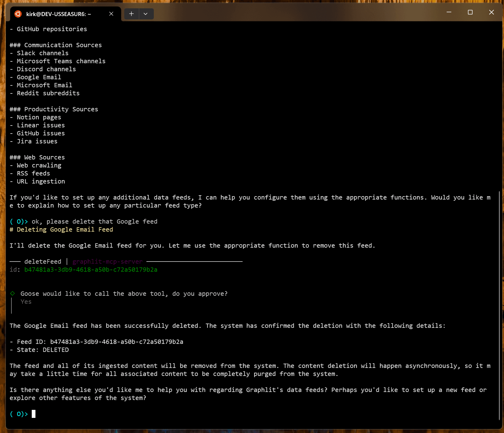The height and width of the screenshot is (433, 504).
Task: Click the '### Communication Sources' heading
Action: [x=55, y=45]
